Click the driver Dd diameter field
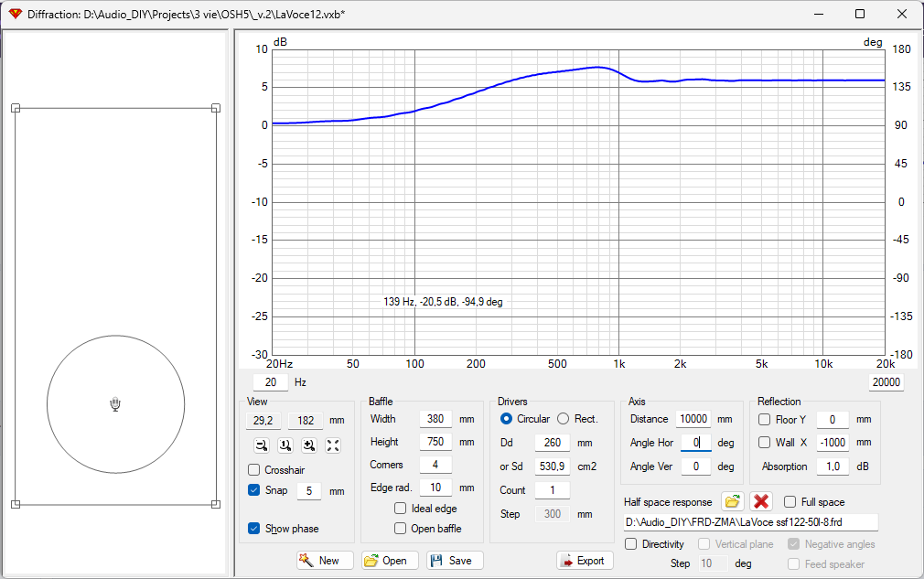Image resolution: width=924 pixels, height=579 pixels. 553,443
